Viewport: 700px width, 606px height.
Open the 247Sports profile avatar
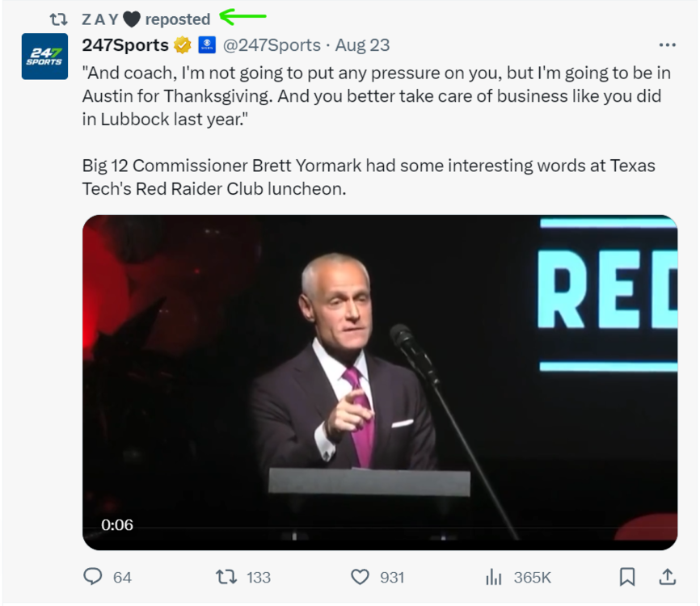point(44,57)
